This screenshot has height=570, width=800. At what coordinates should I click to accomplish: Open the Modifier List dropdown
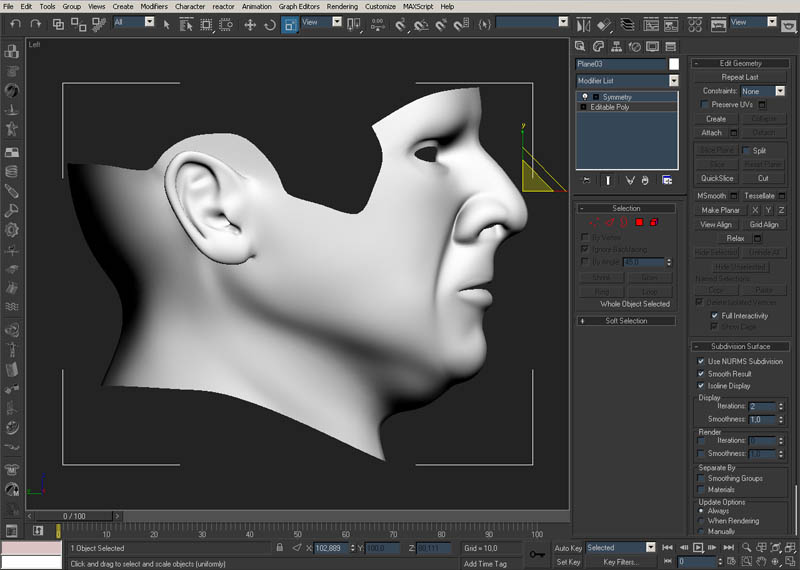coord(673,80)
